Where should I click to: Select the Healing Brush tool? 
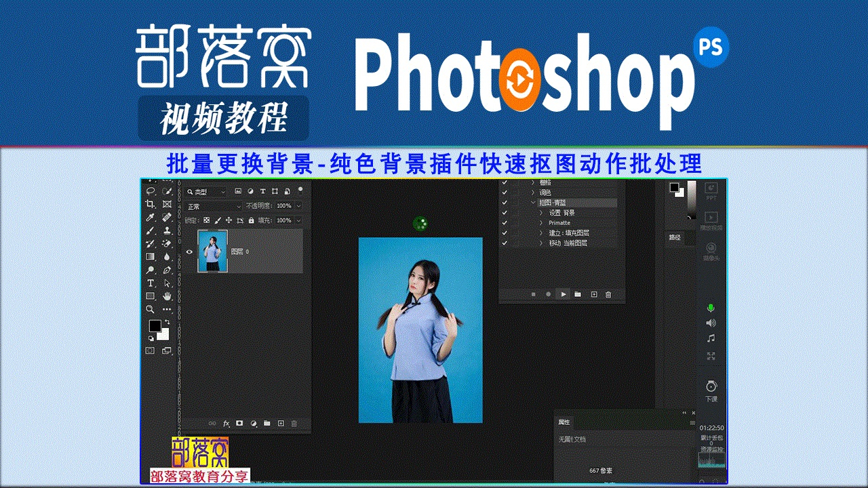pyautogui.click(x=167, y=218)
